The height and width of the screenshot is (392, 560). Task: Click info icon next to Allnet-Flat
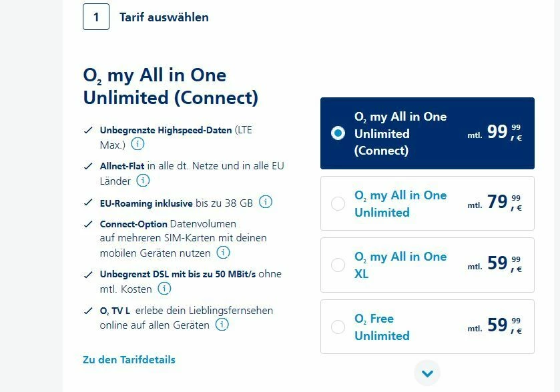(x=143, y=180)
